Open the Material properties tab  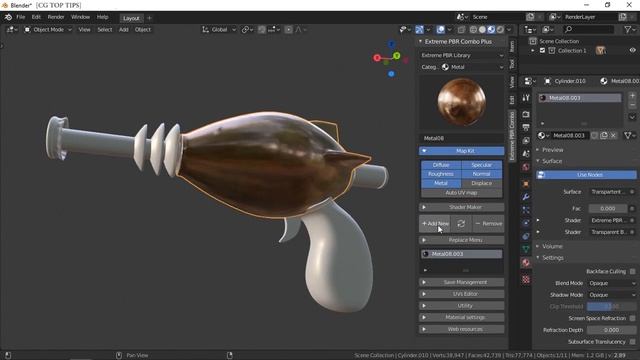[526, 262]
